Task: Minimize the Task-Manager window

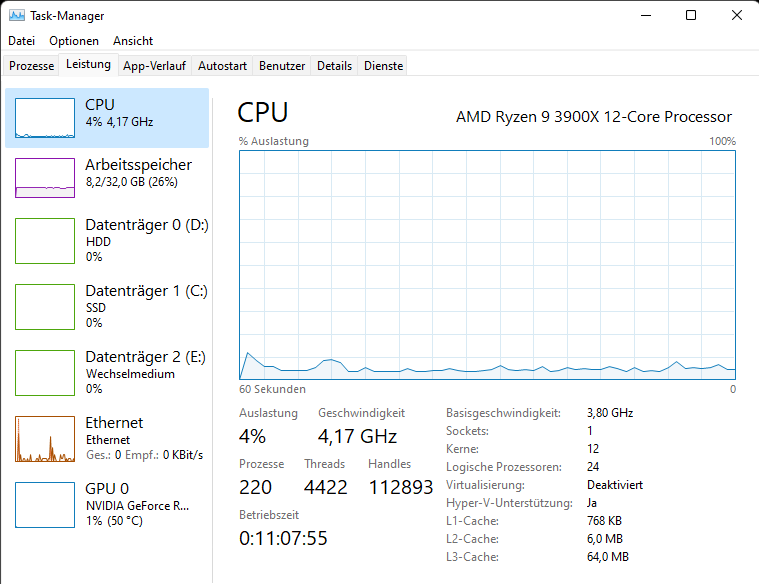Action: click(645, 15)
